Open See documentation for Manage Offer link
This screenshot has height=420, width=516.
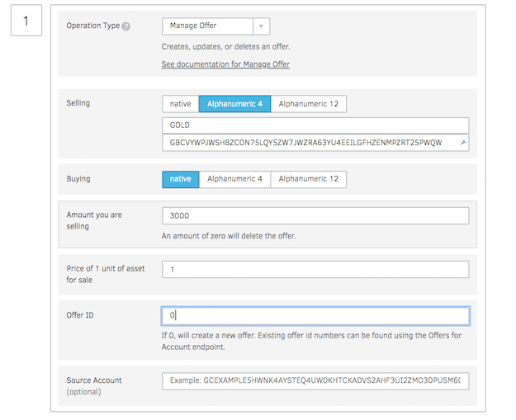click(x=225, y=64)
